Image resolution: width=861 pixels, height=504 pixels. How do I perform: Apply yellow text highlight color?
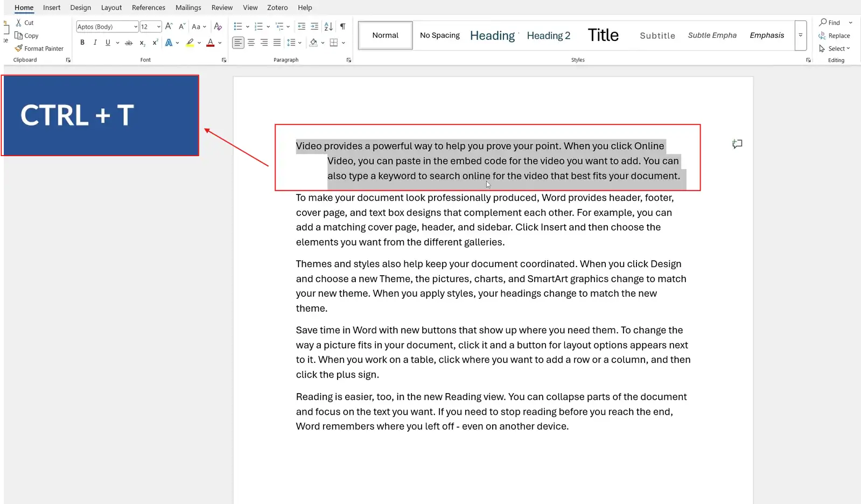(190, 43)
